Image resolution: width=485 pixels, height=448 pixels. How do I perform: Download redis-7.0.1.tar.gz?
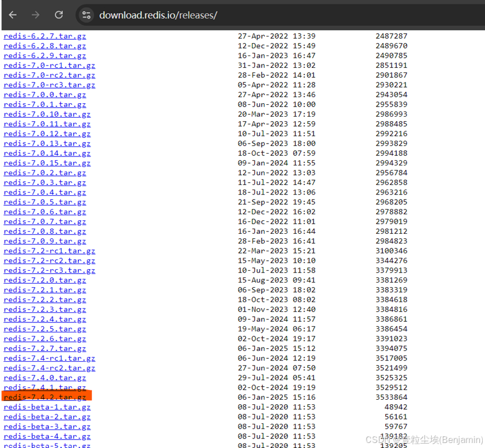point(45,105)
